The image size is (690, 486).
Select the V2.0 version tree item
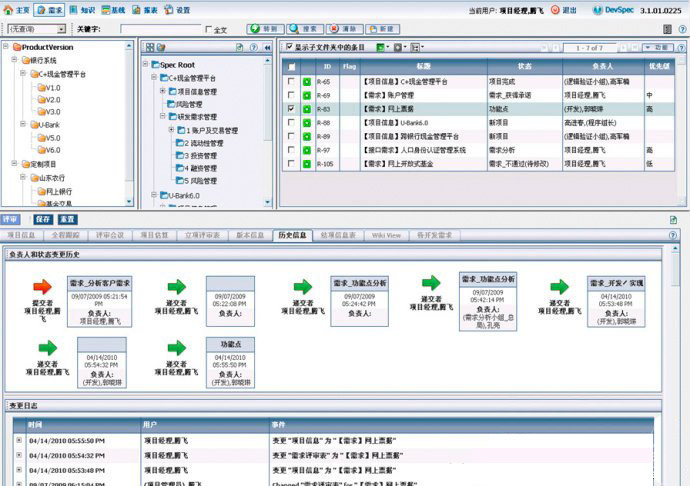[x=52, y=100]
